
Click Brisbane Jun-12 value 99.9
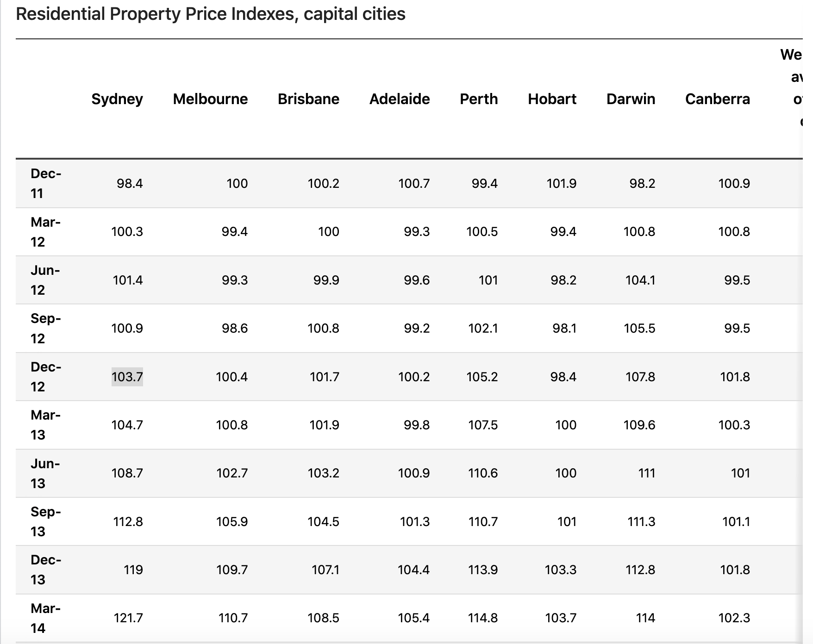(x=326, y=280)
